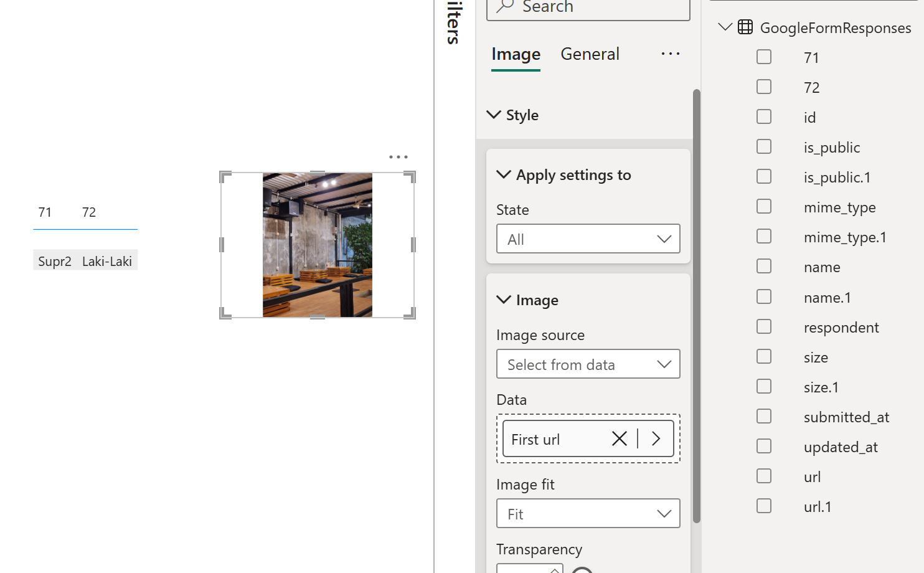
Task: Open the State dropdown set to All
Action: [588, 239]
